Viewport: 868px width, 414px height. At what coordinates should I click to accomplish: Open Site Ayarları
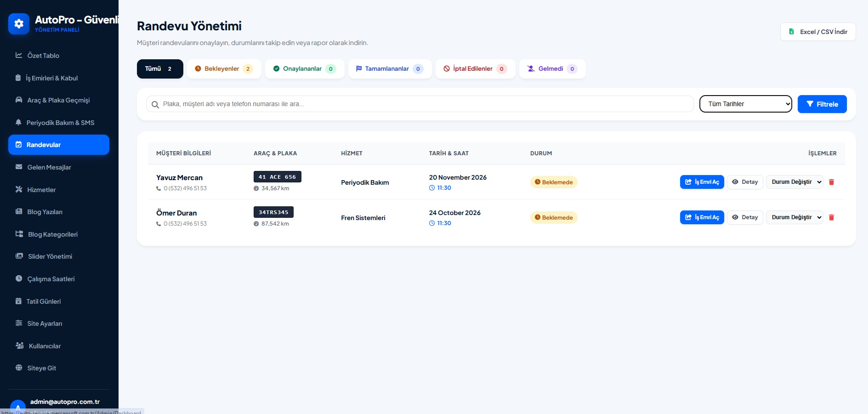[59, 323]
